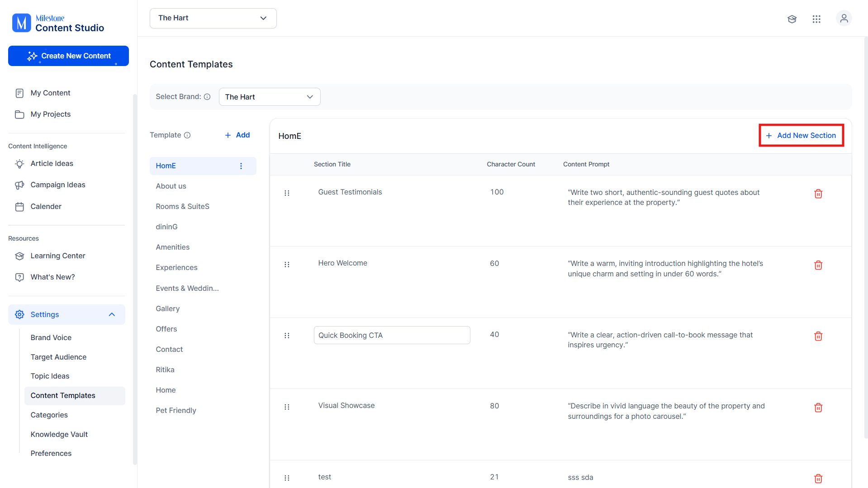Click the Visual Showcase content prompt text
Image resolution: width=868 pixels, height=488 pixels.
pos(666,411)
